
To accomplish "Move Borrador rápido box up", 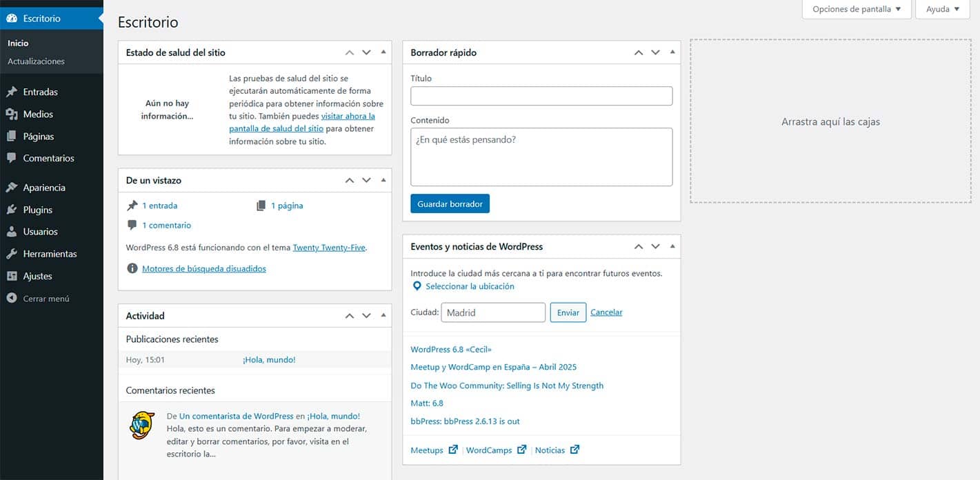I will tap(639, 52).
